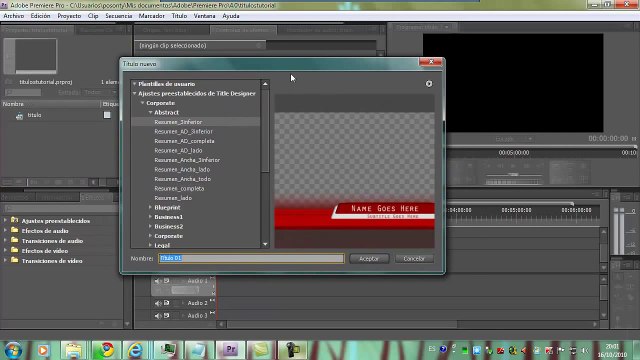Open the Ventana menu
Viewport: 640px width, 360px height.
[x=204, y=16]
